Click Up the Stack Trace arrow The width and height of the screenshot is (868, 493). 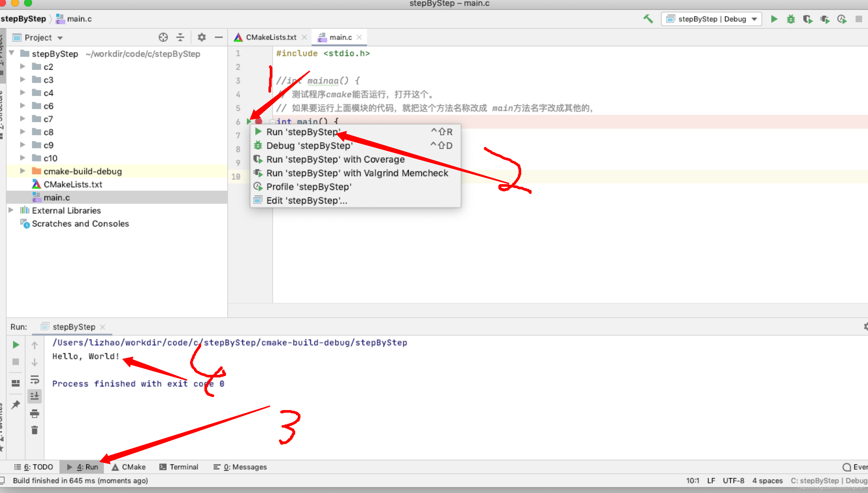[35, 345]
